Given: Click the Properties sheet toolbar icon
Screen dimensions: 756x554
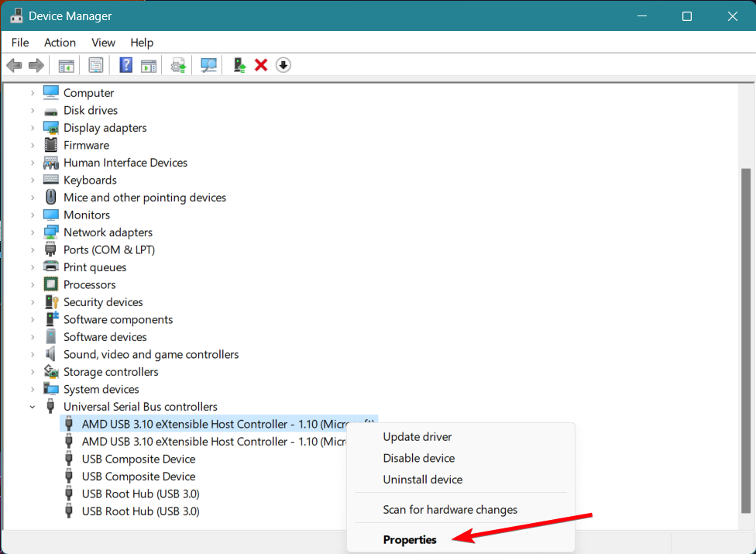Looking at the screenshot, I should point(96,65).
